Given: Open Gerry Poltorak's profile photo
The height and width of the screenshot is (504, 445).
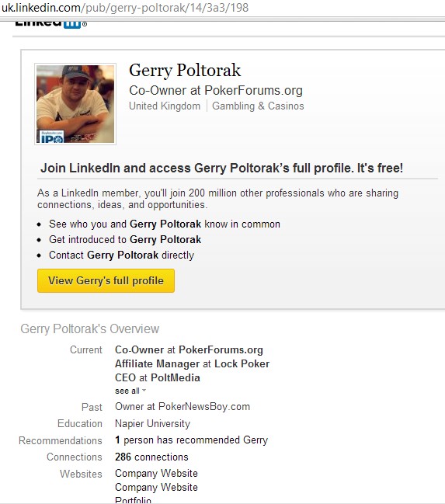Looking at the screenshot, I should pyautogui.click(x=75, y=104).
